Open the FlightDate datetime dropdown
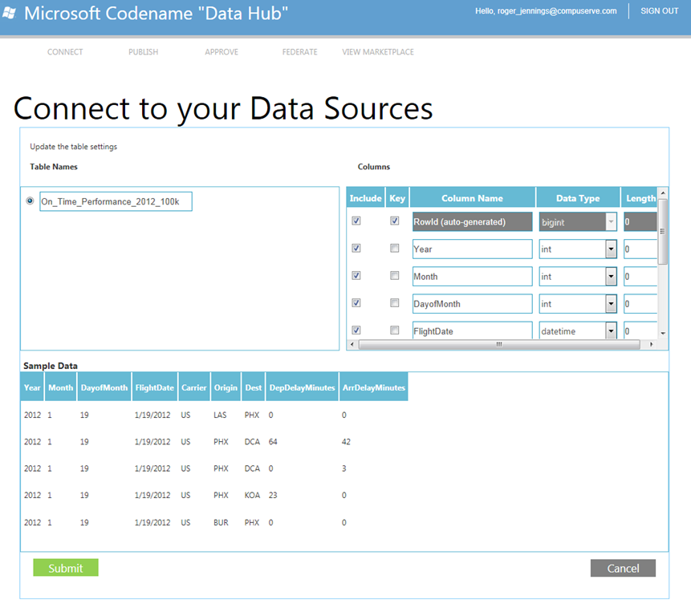Image resolution: width=691 pixels, height=616 pixels. pyautogui.click(x=611, y=330)
